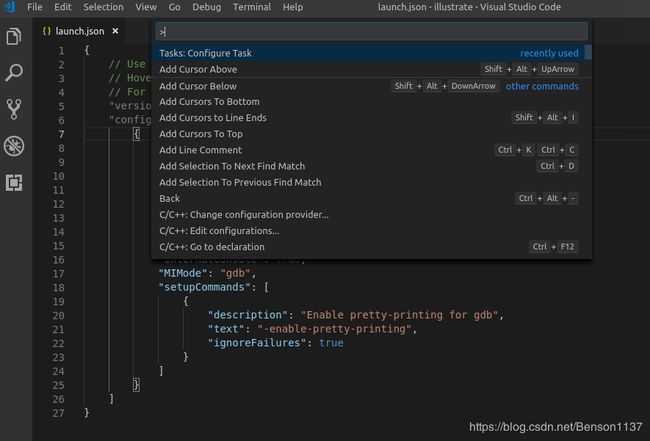Open the Debug menu in menu bar
The width and height of the screenshot is (650, 441).
click(206, 7)
